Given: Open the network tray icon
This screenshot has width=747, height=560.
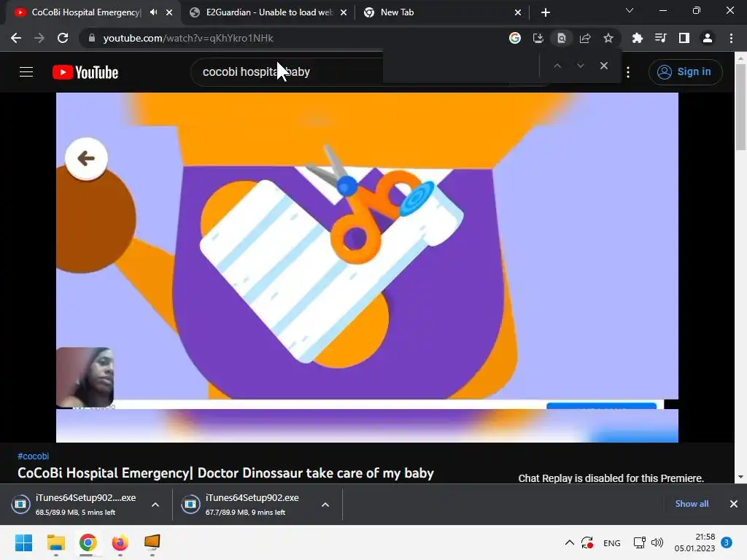Looking at the screenshot, I should pyautogui.click(x=639, y=542).
